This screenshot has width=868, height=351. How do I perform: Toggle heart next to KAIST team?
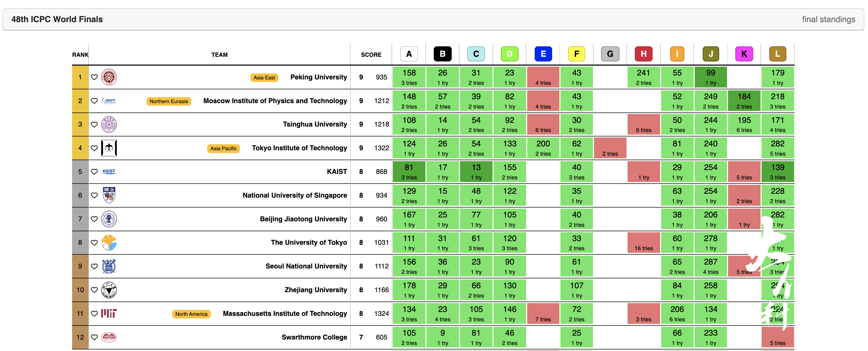[x=94, y=172]
